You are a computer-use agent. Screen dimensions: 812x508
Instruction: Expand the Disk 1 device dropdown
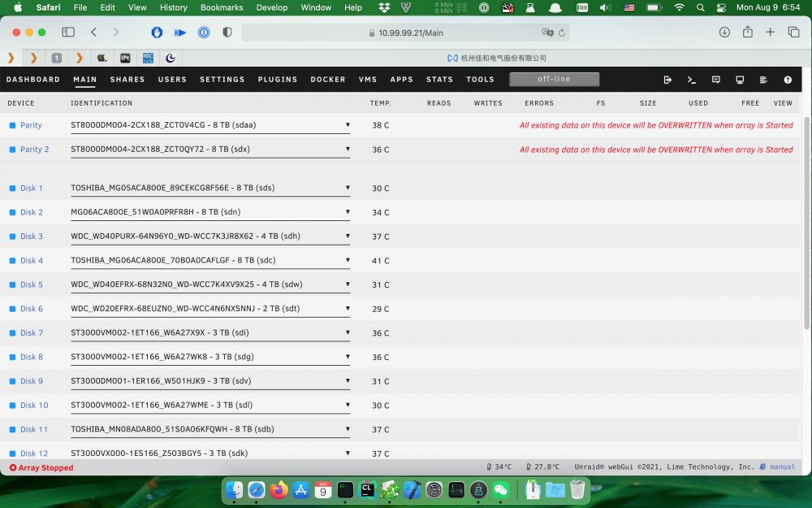pyautogui.click(x=210, y=189)
